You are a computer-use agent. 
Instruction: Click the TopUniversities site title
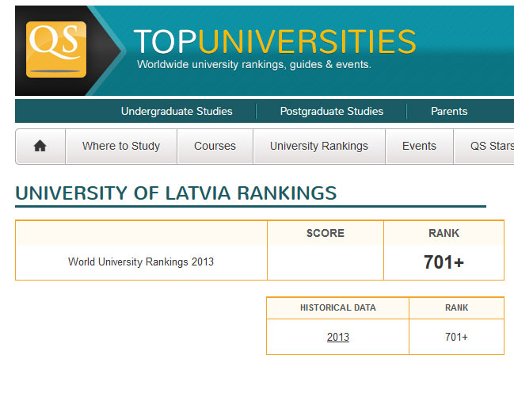[x=274, y=41]
